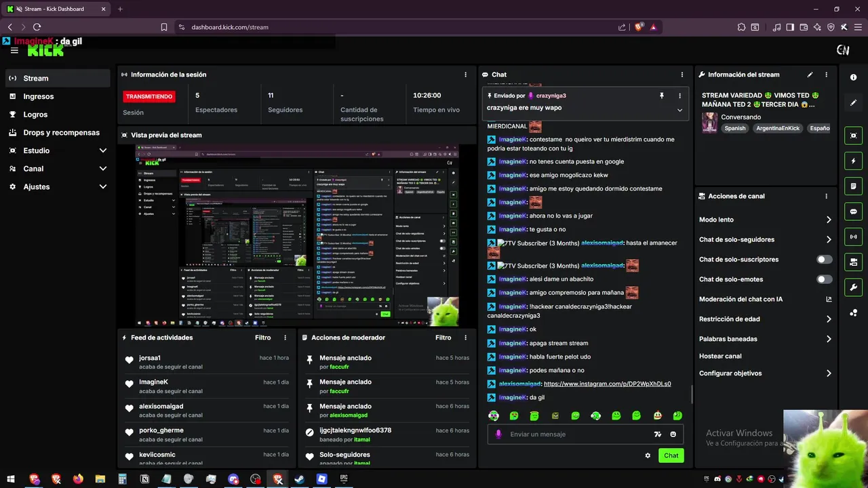This screenshot has width=868, height=488.
Task: Open the pinned message three-dot options
Action: (x=679, y=96)
